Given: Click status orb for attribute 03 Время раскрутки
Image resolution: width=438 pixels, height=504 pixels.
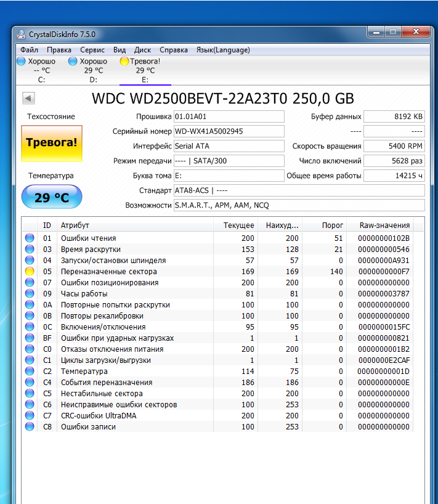Looking at the screenshot, I should click(30, 249).
